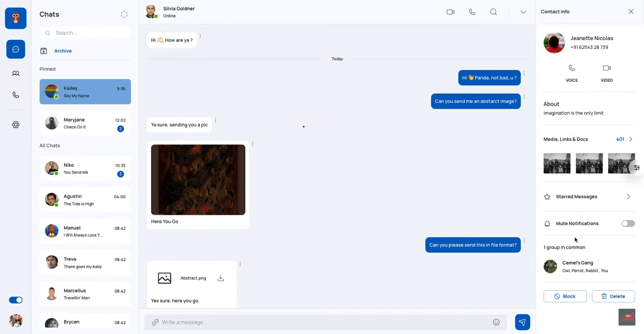Click the Search chats input field

(x=89, y=33)
